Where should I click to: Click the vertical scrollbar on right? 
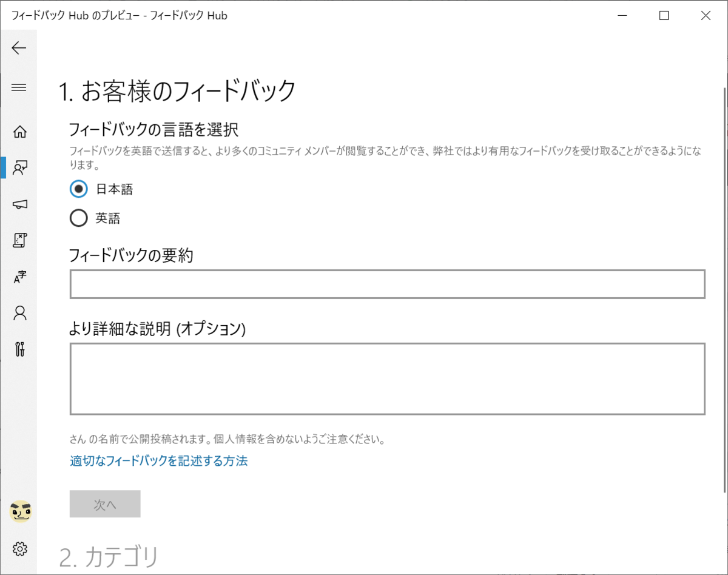724,289
